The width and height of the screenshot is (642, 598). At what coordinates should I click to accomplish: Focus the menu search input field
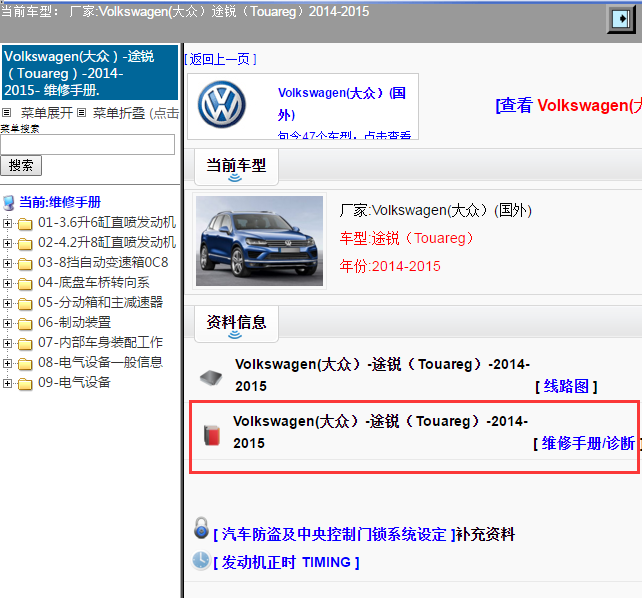[x=88, y=144]
